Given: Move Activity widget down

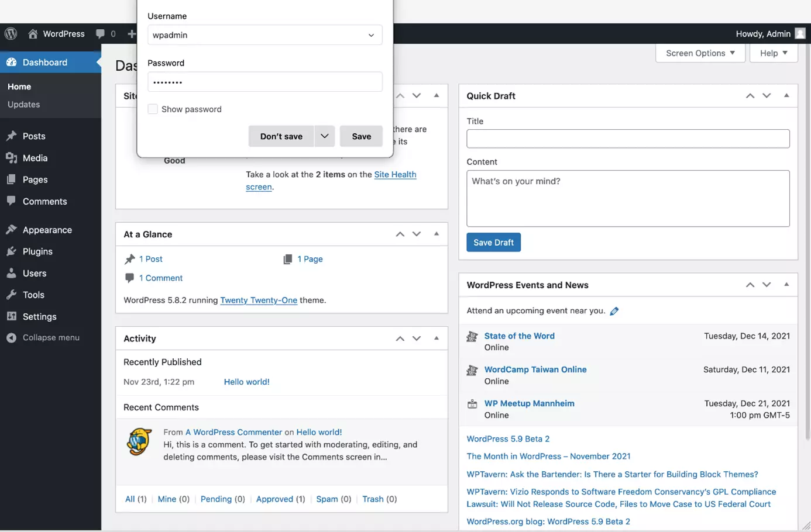Looking at the screenshot, I should tap(417, 338).
